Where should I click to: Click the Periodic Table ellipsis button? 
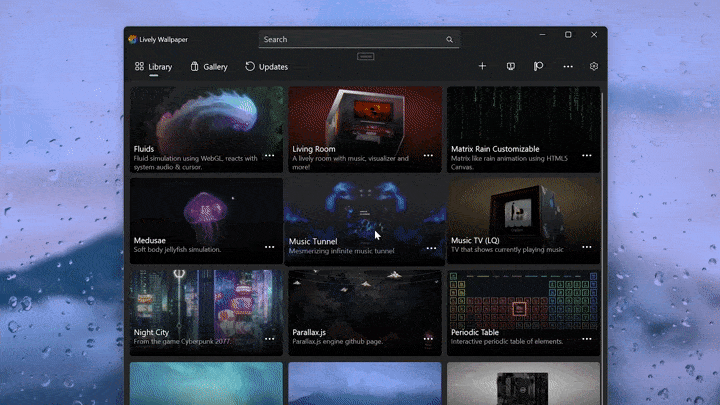587,339
